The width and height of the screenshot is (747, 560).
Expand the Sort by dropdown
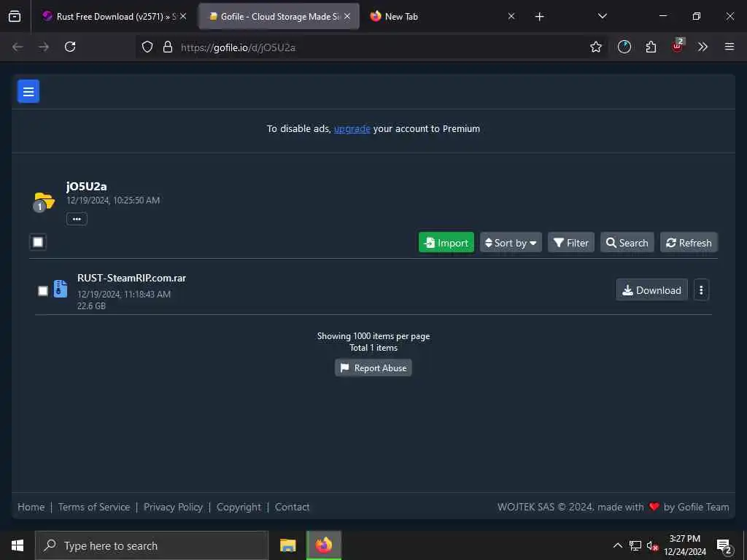[511, 243]
